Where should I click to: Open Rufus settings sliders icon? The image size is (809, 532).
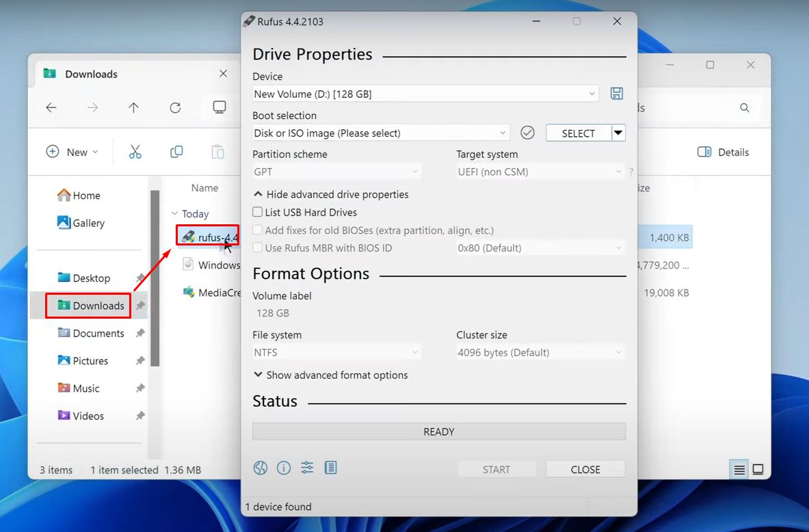tap(307, 468)
